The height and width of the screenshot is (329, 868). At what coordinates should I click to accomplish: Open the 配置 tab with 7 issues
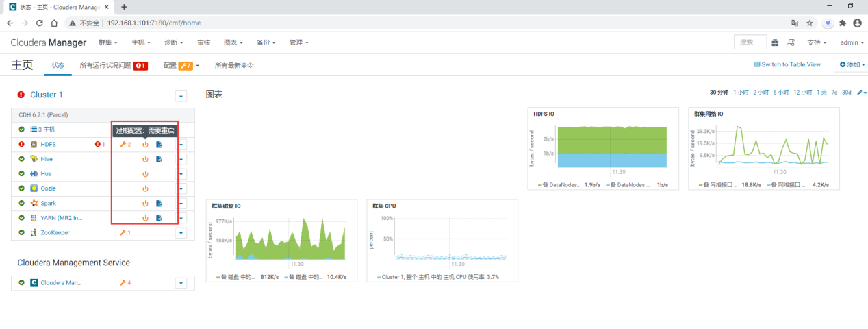point(181,65)
